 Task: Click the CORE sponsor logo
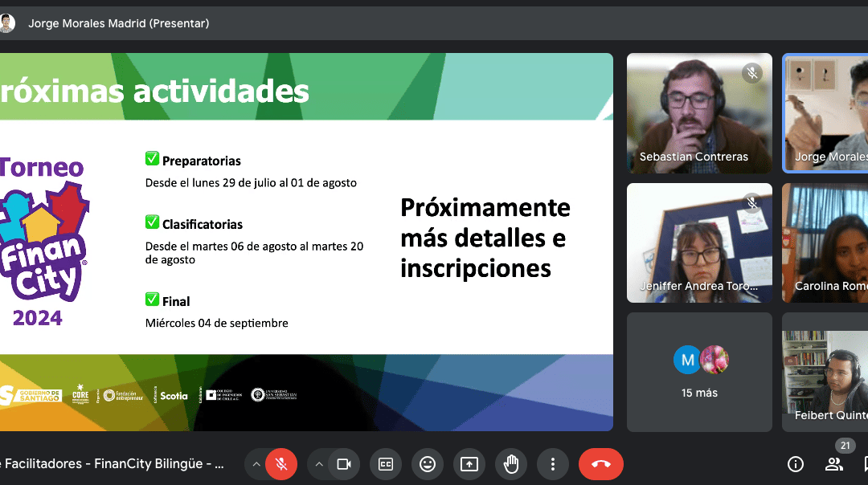[x=80, y=394]
